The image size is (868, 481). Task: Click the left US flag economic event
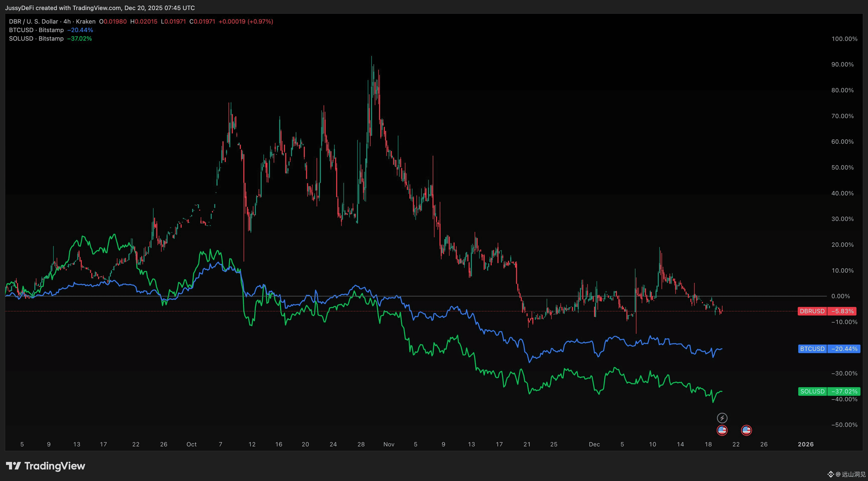coord(722,430)
